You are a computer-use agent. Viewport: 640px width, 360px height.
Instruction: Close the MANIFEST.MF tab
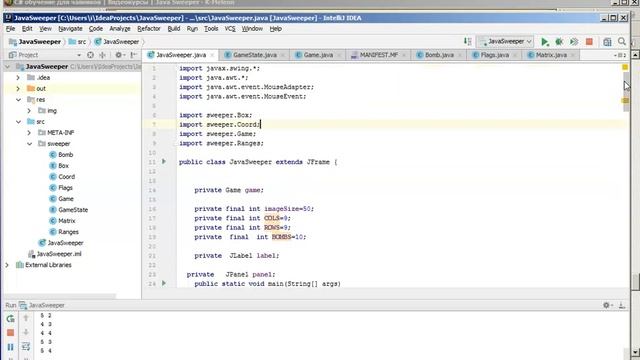404,55
